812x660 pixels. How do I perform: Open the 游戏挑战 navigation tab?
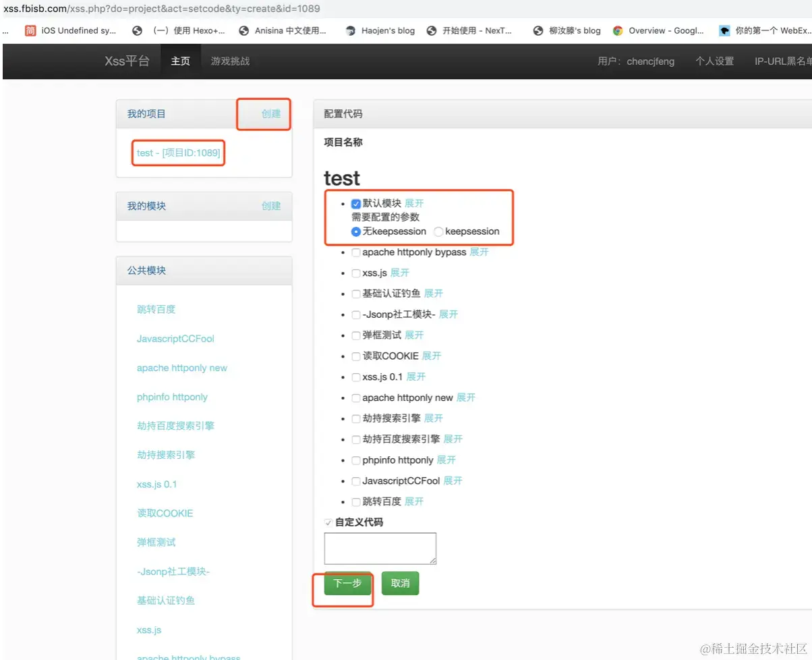tap(230, 61)
